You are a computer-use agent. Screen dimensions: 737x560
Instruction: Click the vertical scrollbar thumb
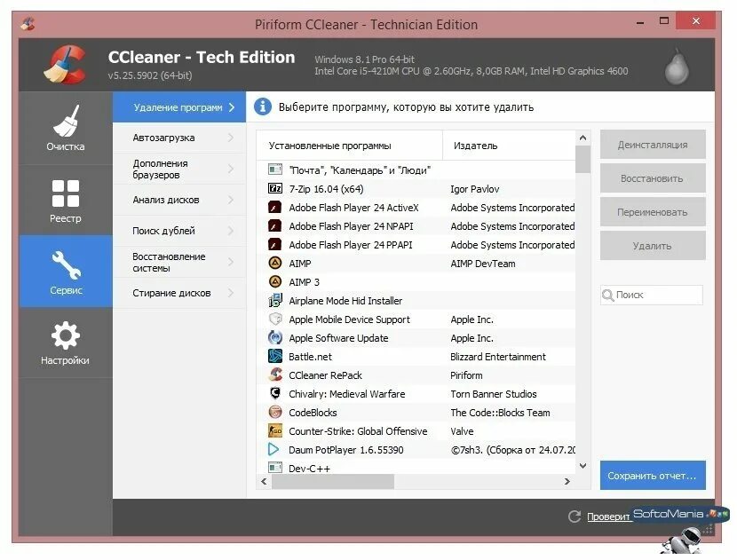point(582,159)
